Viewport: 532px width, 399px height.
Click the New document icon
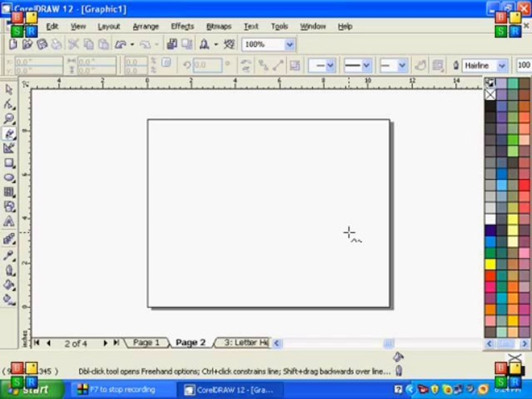(13, 44)
